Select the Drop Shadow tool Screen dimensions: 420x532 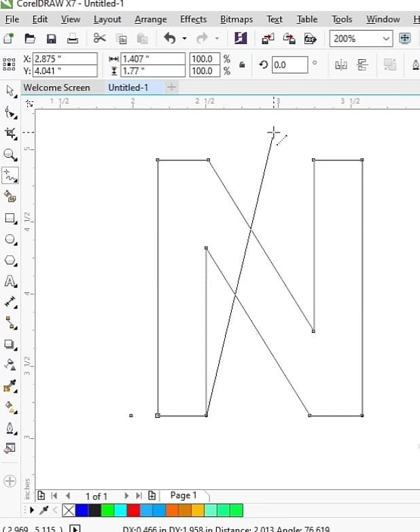point(10,344)
